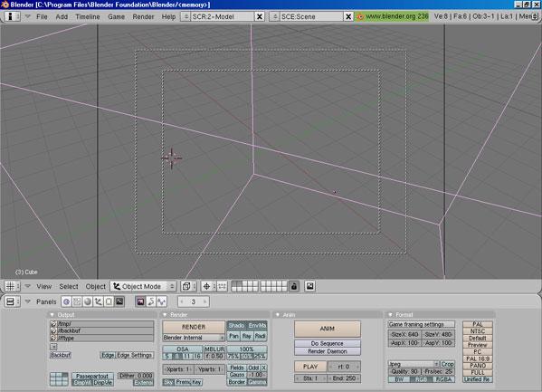
Task: Toggle OSA anti-aliasing button
Action: coord(183,349)
